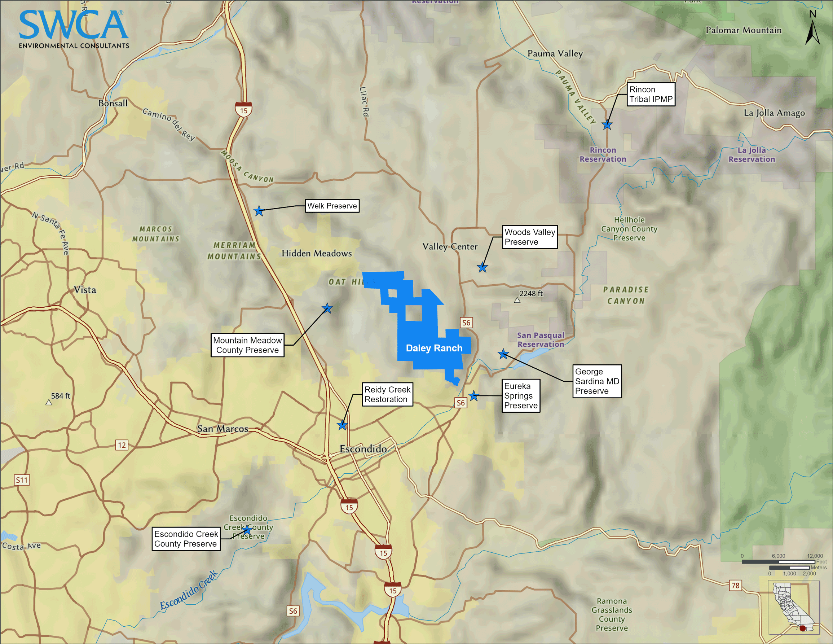
Task: Click the Eureka Springs Preserve star marker
Action: pos(474,396)
